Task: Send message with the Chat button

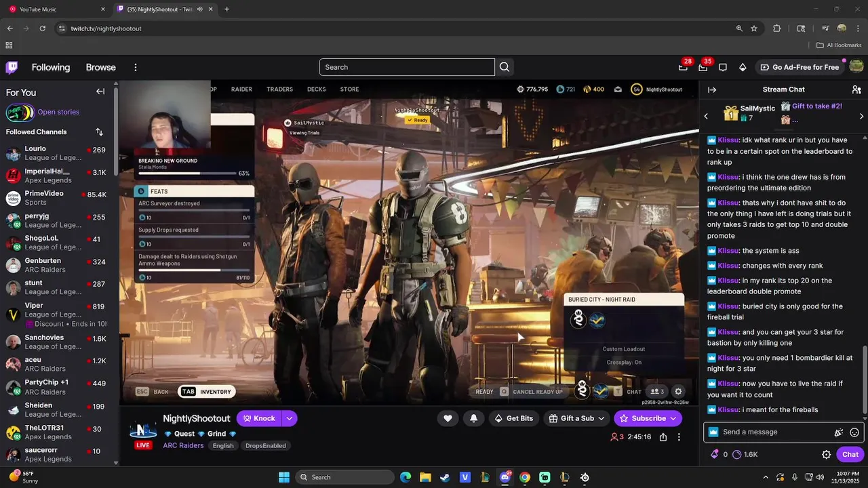Action: tap(850, 455)
